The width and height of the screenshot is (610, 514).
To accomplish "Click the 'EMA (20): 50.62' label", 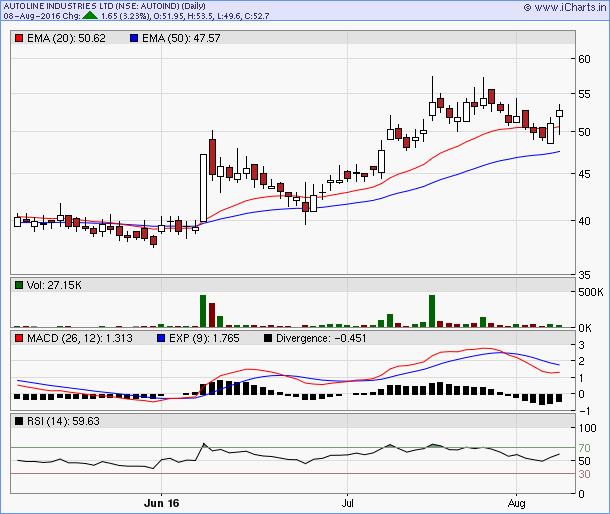I will [66, 38].
